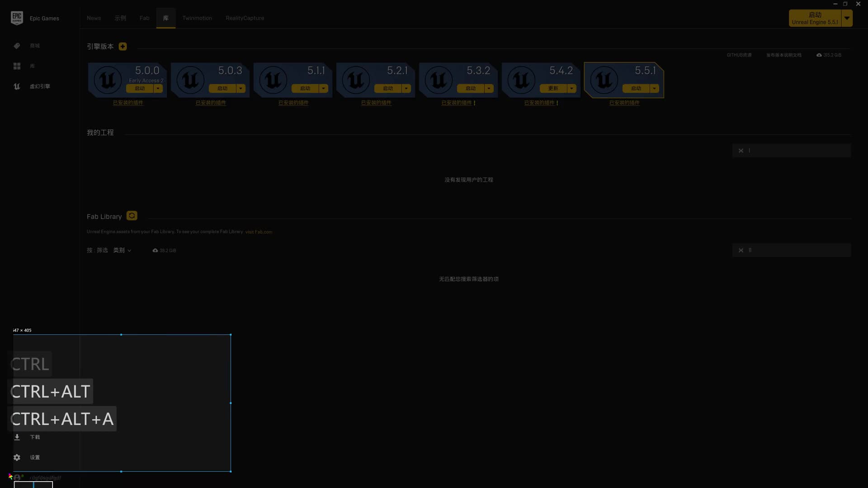Select the Unreal Engine (虚幻引擎) sidebar icon
The height and width of the screenshot is (488, 868).
[x=17, y=86]
